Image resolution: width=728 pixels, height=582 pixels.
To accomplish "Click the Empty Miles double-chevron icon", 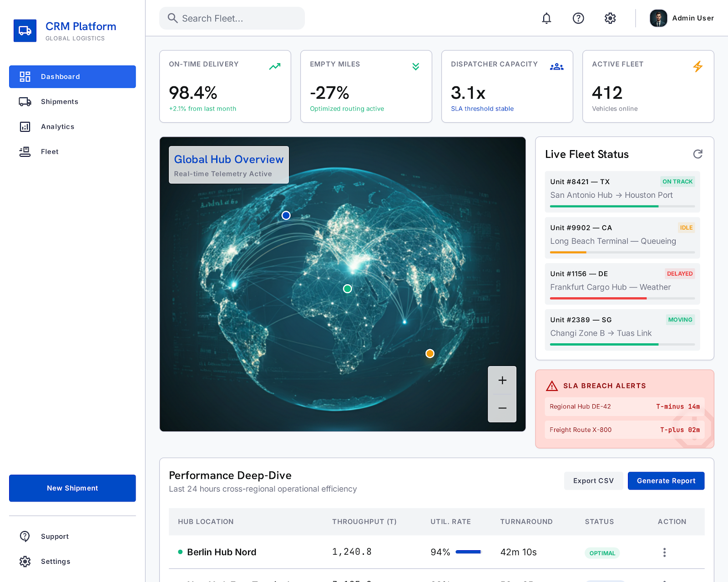I will [x=415, y=66].
